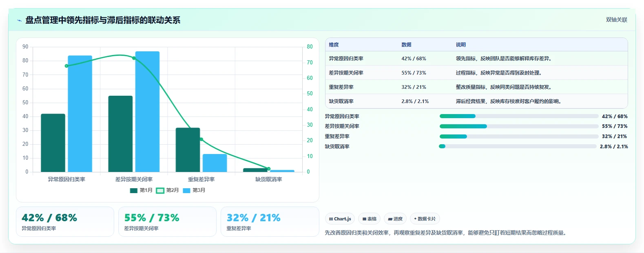Click the Chart.js chip icon
The width and height of the screenshot is (644, 253).
[331, 219]
